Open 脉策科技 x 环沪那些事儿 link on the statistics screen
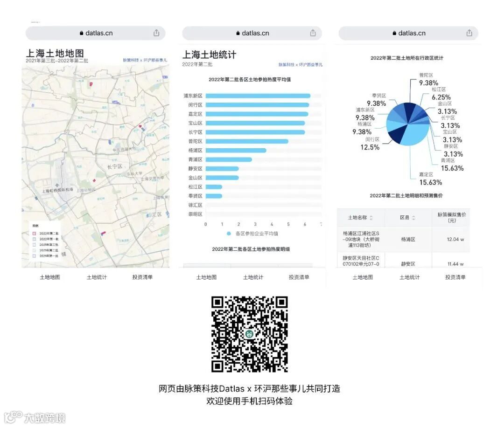Viewport: 504px width, 427px height. click(301, 64)
